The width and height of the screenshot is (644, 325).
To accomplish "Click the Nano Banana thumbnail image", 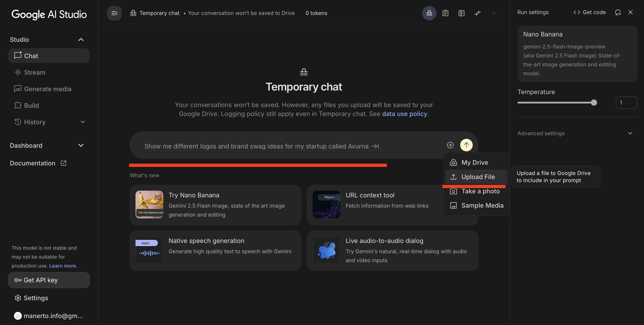I will (149, 204).
